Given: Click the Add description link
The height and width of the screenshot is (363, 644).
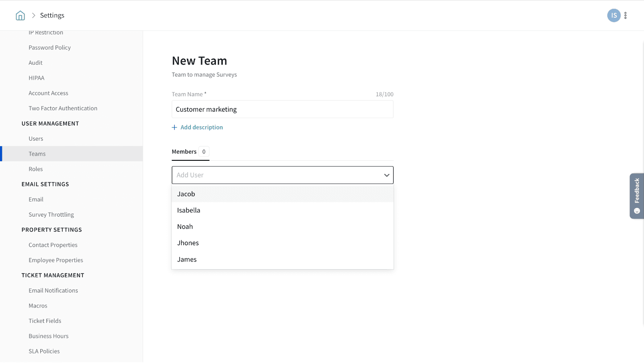Looking at the screenshot, I should click(201, 127).
